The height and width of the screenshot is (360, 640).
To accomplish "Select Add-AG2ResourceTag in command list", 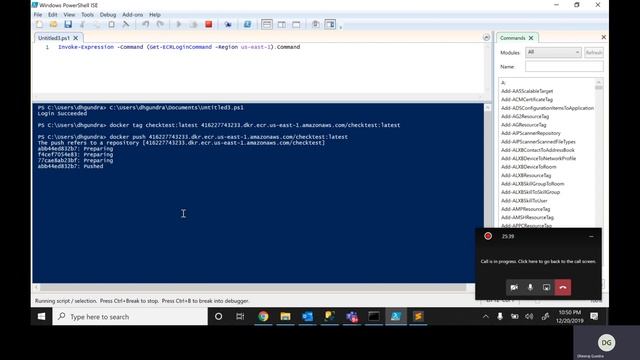I will [525, 116].
